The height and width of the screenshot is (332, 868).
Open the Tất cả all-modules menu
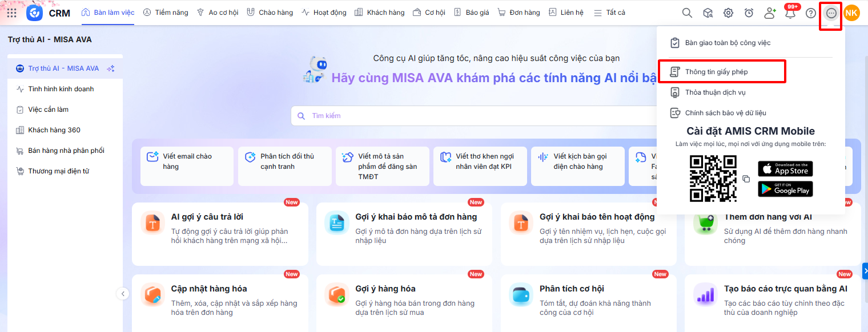[609, 13]
